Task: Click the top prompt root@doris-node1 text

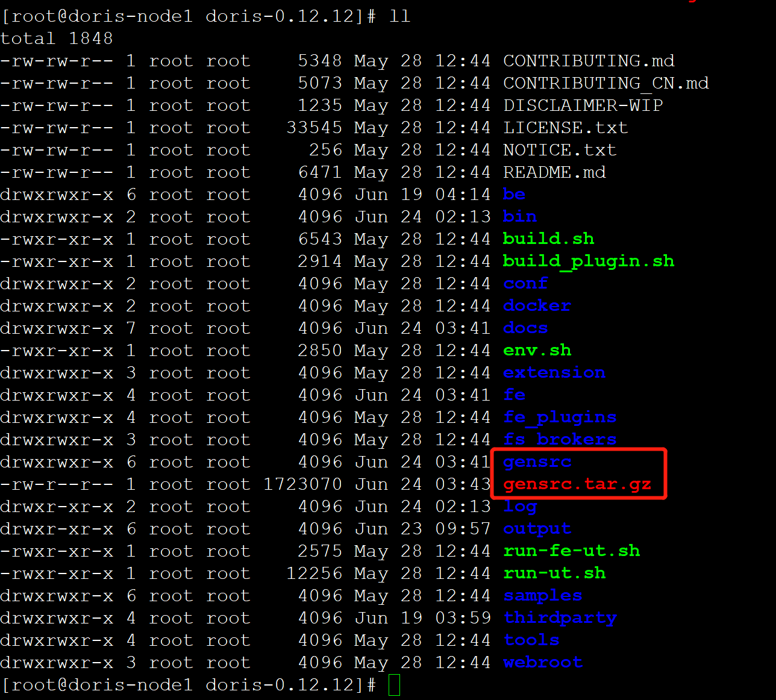Action: coord(102,16)
